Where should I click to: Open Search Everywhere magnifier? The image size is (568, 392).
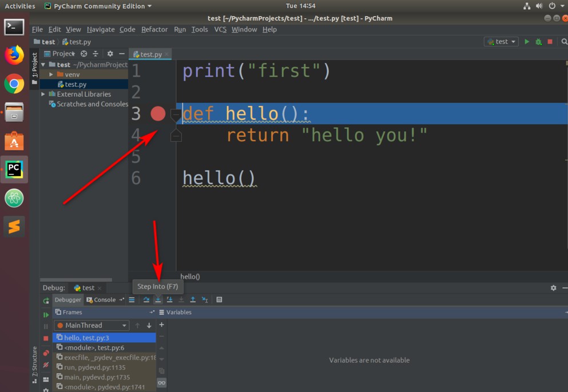(x=564, y=42)
